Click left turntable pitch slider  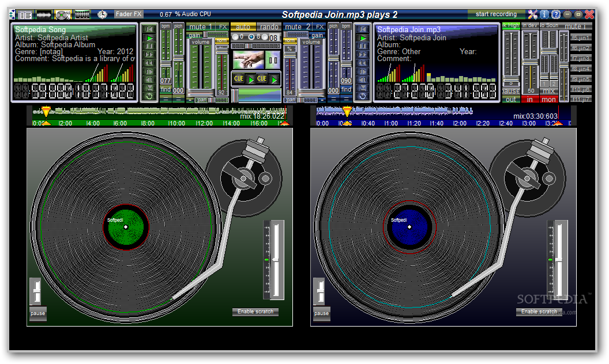coord(277,260)
